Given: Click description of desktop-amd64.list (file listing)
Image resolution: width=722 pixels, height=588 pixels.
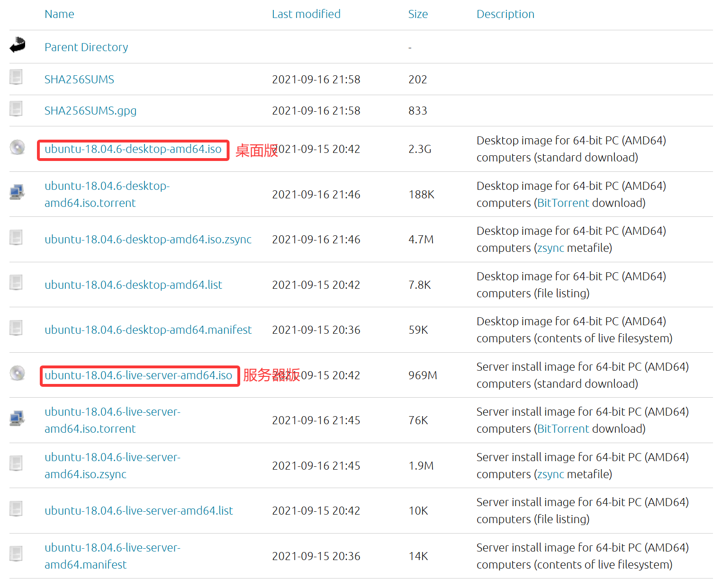Looking at the screenshot, I should (x=571, y=285).
